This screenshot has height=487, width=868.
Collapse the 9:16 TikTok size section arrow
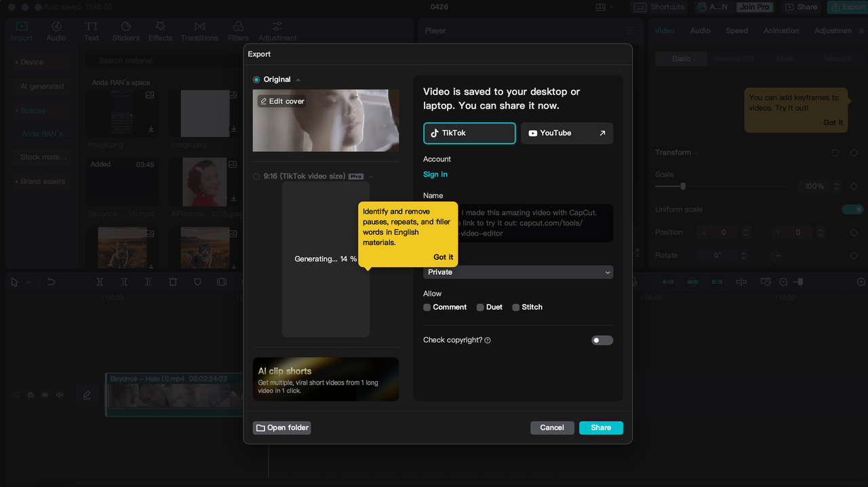click(371, 176)
